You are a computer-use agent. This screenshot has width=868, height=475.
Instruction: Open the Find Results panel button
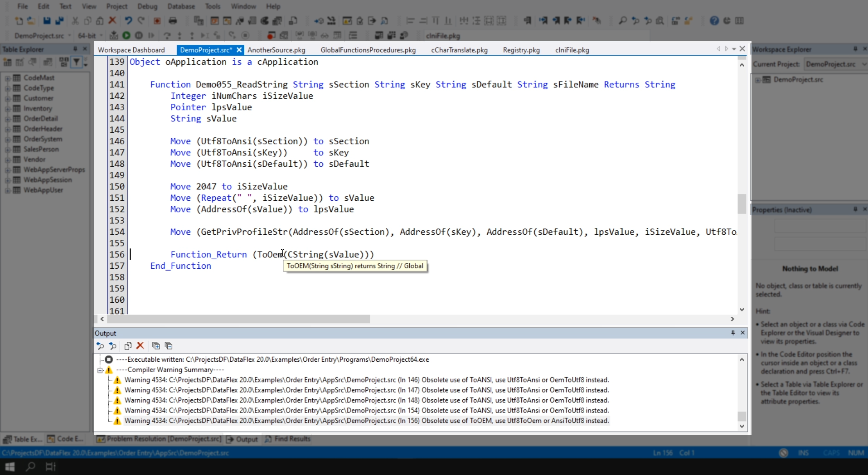coord(288,439)
